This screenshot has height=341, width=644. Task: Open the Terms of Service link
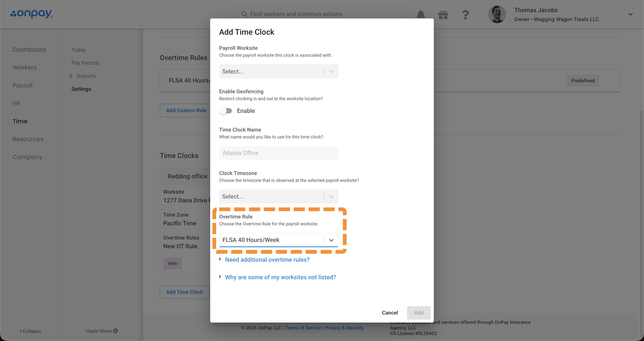coord(303,328)
